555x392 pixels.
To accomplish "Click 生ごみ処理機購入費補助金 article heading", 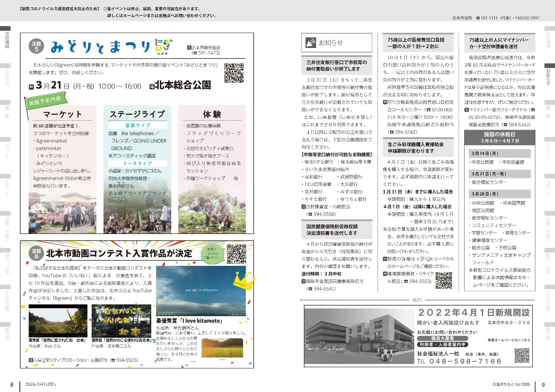I will [x=418, y=147].
